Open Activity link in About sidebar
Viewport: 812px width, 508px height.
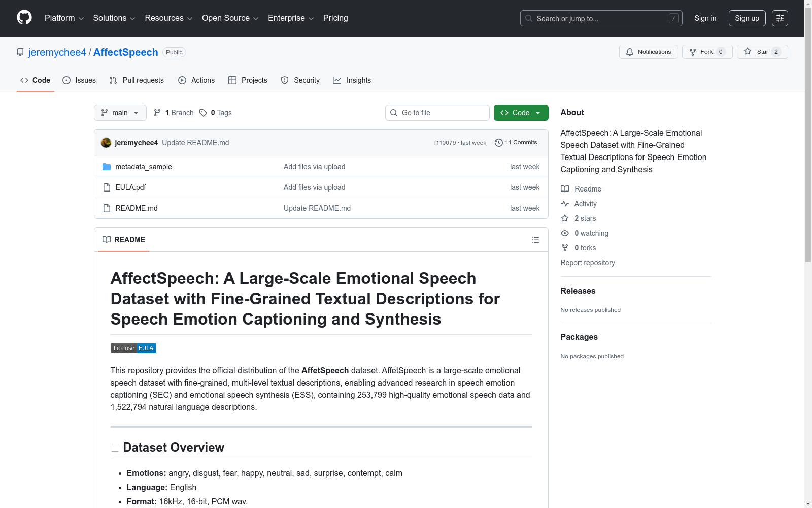pyautogui.click(x=579, y=204)
